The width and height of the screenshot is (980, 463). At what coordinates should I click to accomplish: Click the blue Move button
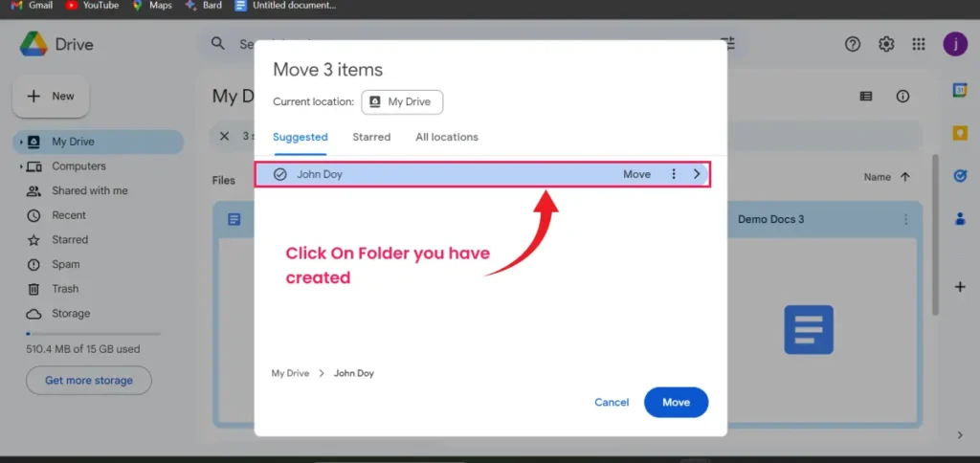point(676,402)
